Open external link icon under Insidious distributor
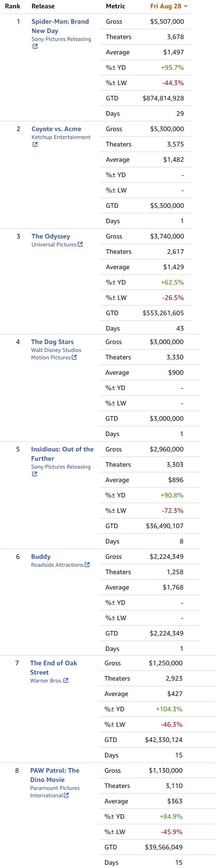The image size is (216, 868). pos(34,474)
